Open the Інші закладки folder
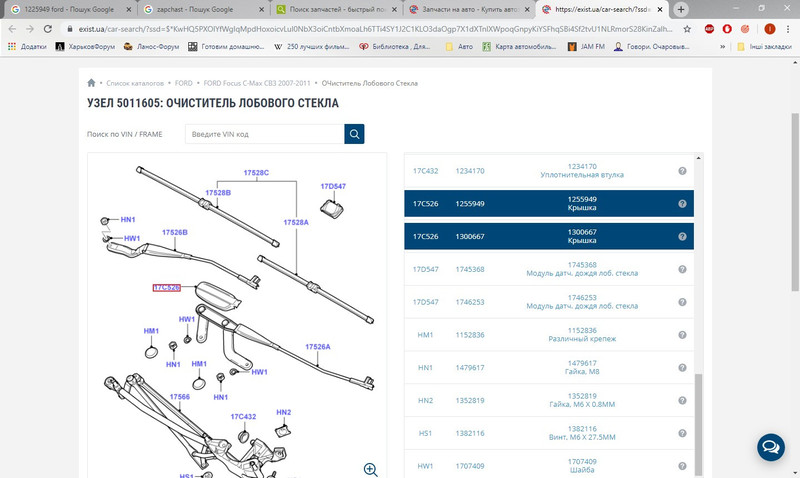The height and width of the screenshot is (478, 800). [x=764, y=46]
